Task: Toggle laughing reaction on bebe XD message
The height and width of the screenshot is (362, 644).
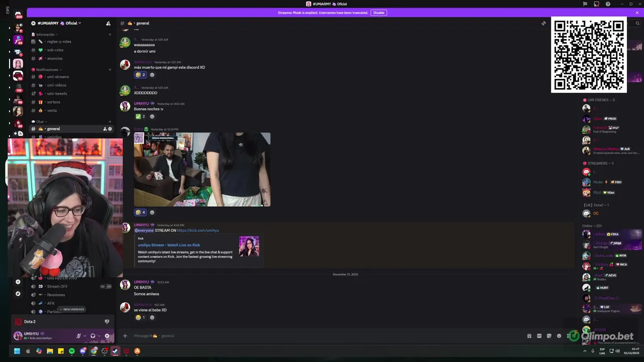Action: tap(140, 318)
